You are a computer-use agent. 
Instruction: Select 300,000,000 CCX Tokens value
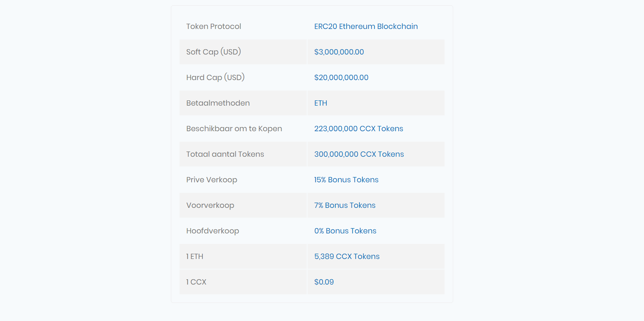point(359,154)
